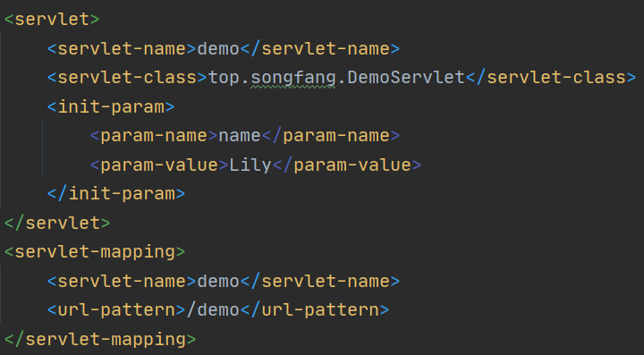Click the closing servlet-class tag
This screenshot has height=355, width=644.
[551, 78]
